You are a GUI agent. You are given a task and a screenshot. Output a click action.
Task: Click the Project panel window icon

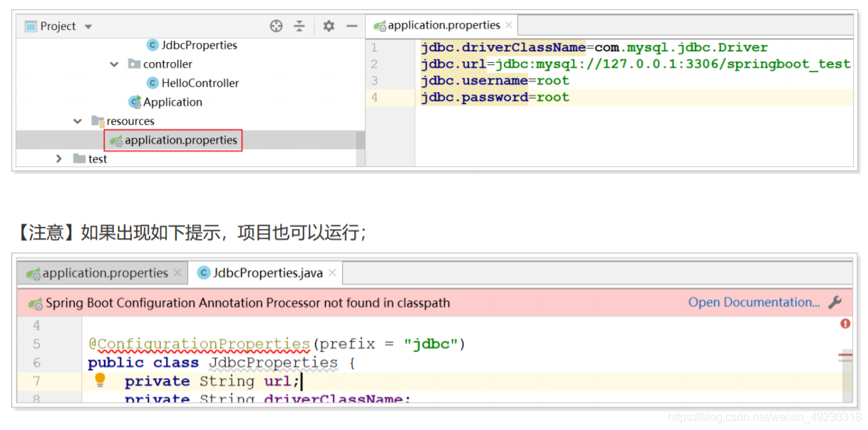(31, 26)
